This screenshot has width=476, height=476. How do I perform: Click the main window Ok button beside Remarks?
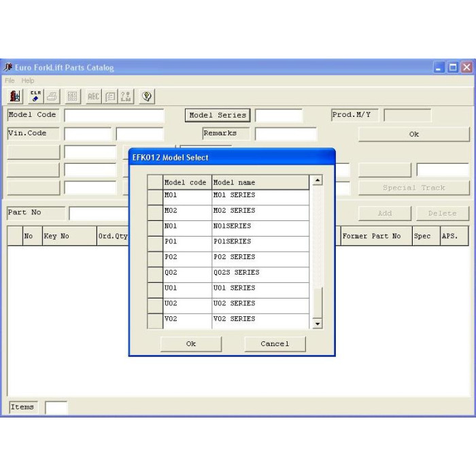coord(414,134)
